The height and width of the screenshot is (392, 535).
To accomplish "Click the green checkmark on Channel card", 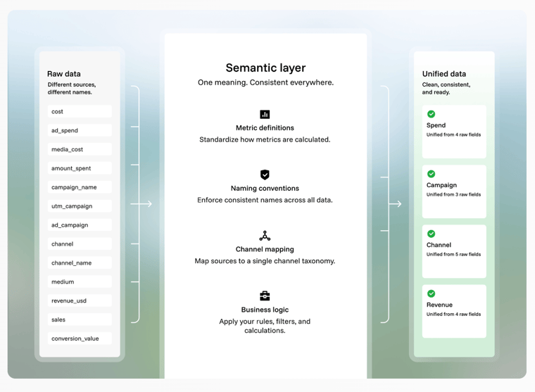I will (432, 234).
